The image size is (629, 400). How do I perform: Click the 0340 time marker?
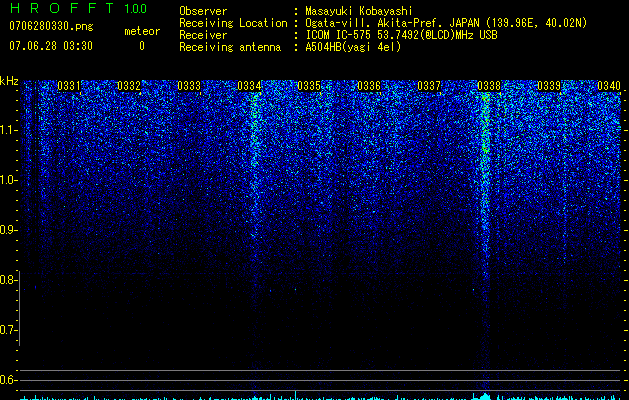click(609, 86)
